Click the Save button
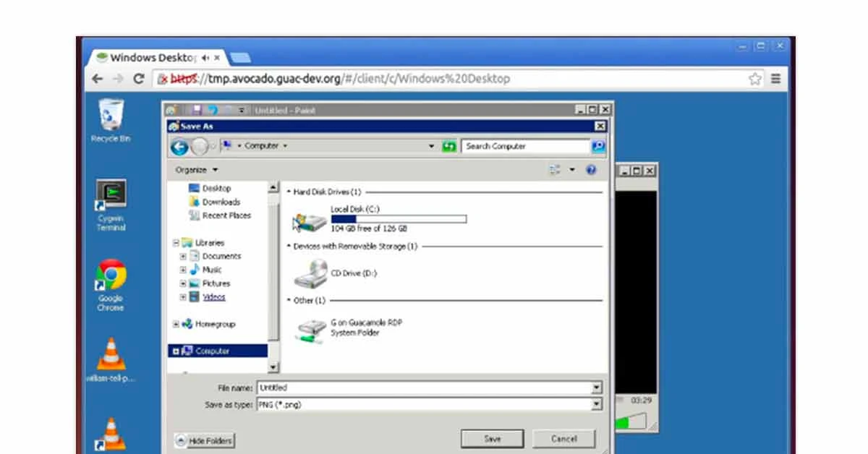The width and height of the screenshot is (868, 454). 492,438
